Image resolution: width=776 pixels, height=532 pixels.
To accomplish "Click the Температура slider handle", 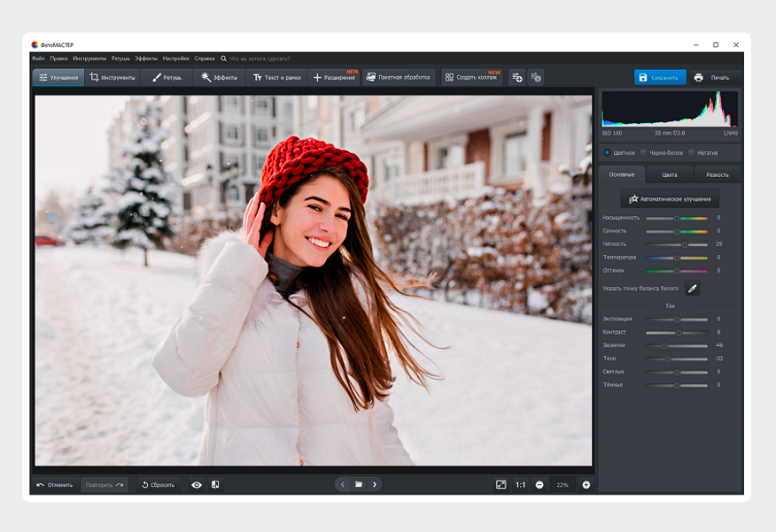I will click(x=677, y=258).
